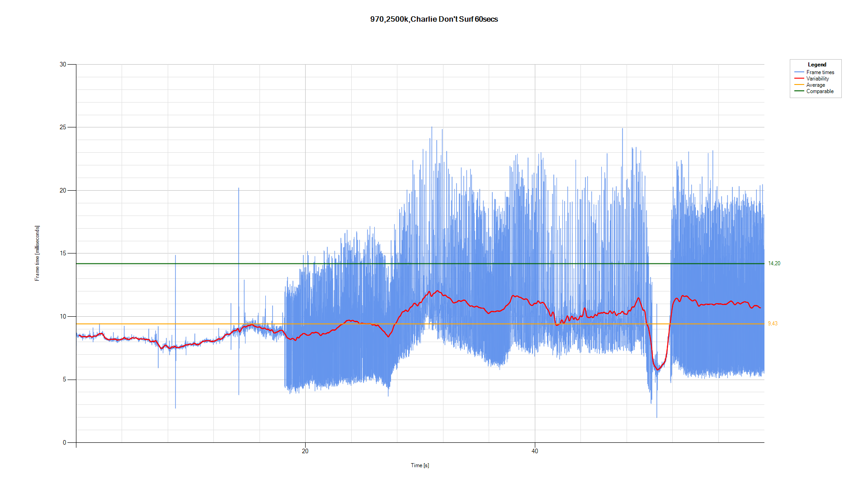Click the 14,20 comparable value label
The height and width of the screenshot is (488, 868).
coord(774,263)
